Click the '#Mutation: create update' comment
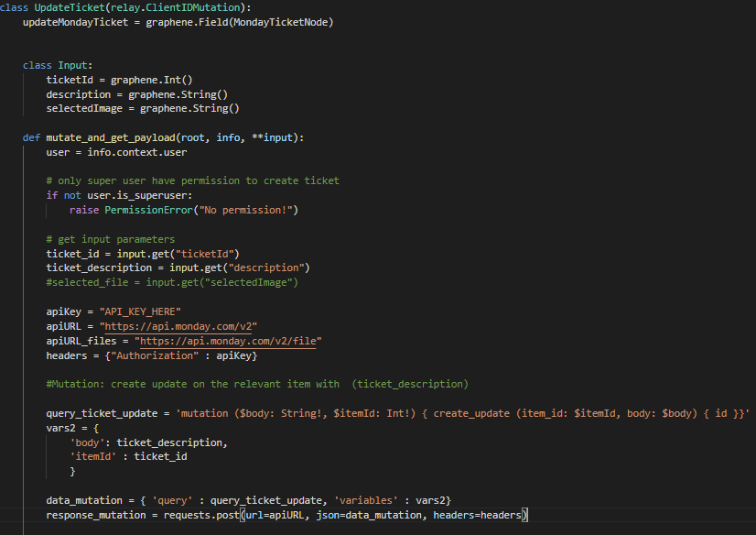 point(257,384)
